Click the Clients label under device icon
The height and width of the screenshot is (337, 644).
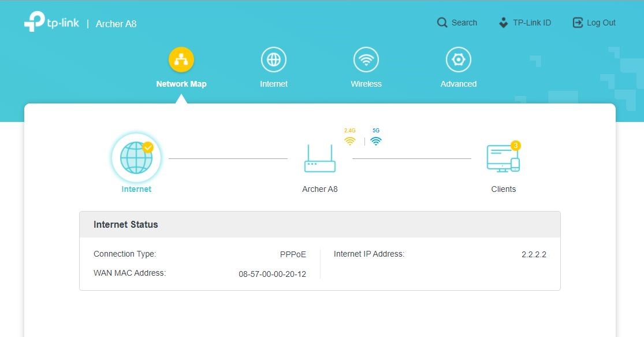(503, 189)
